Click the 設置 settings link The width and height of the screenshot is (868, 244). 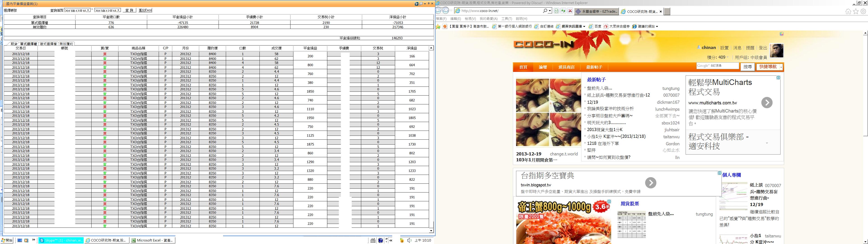[x=724, y=48]
